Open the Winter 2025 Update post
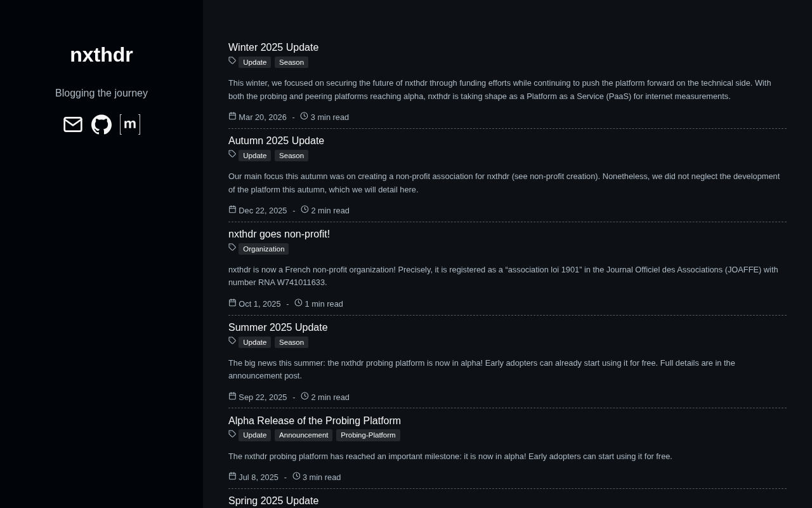The width and height of the screenshot is (812, 508). coord(273,48)
